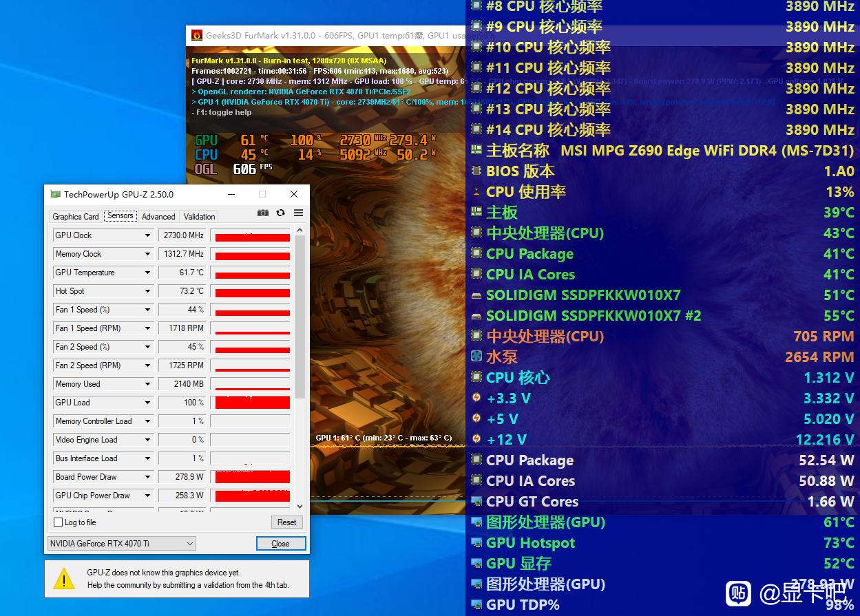The image size is (860, 616).
Task: Click the 12.216 V value in the overlay
Action: pos(825,440)
